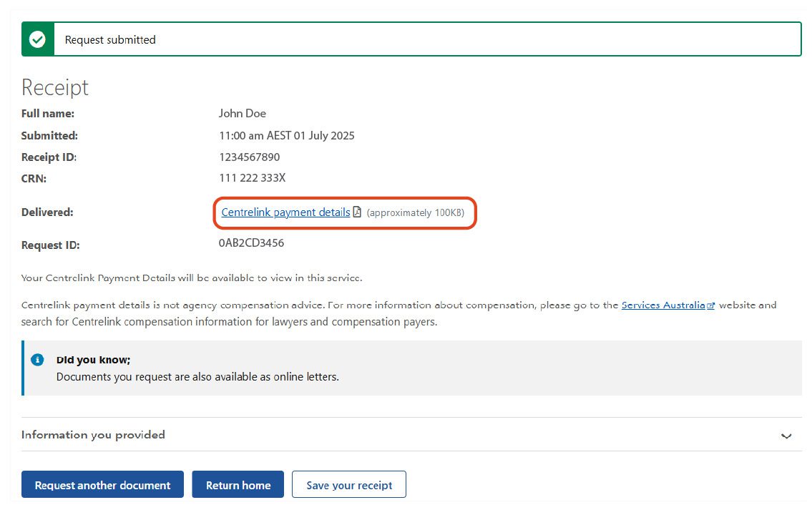Click the CRN value 111 222 333X
The width and height of the screenshot is (812, 515).
252,178
